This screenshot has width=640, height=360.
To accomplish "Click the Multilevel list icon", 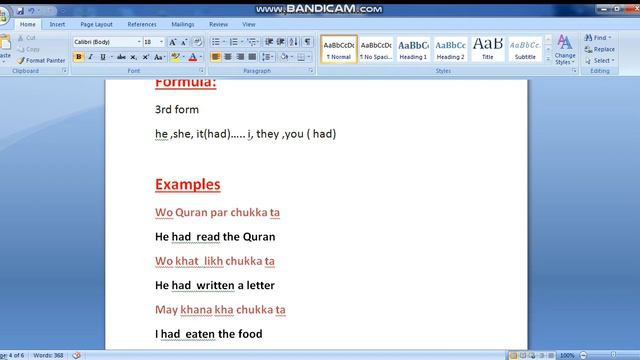I will pos(251,42).
